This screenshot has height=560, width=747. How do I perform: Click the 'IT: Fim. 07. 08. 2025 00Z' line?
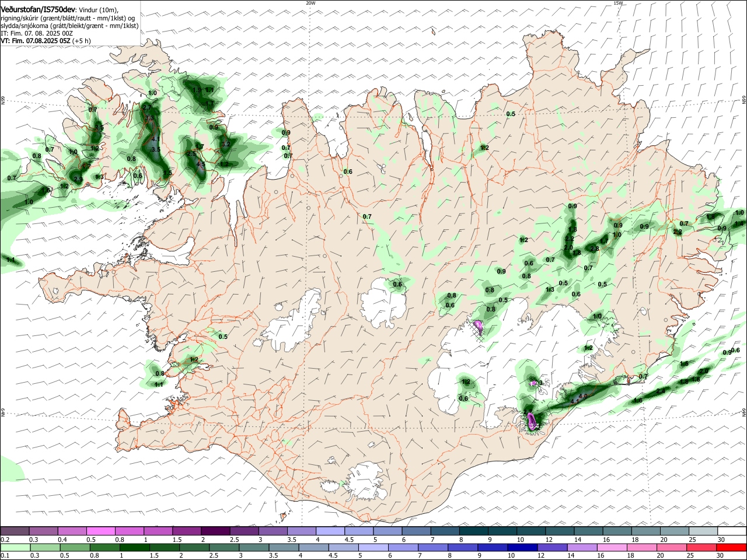point(37,33)
